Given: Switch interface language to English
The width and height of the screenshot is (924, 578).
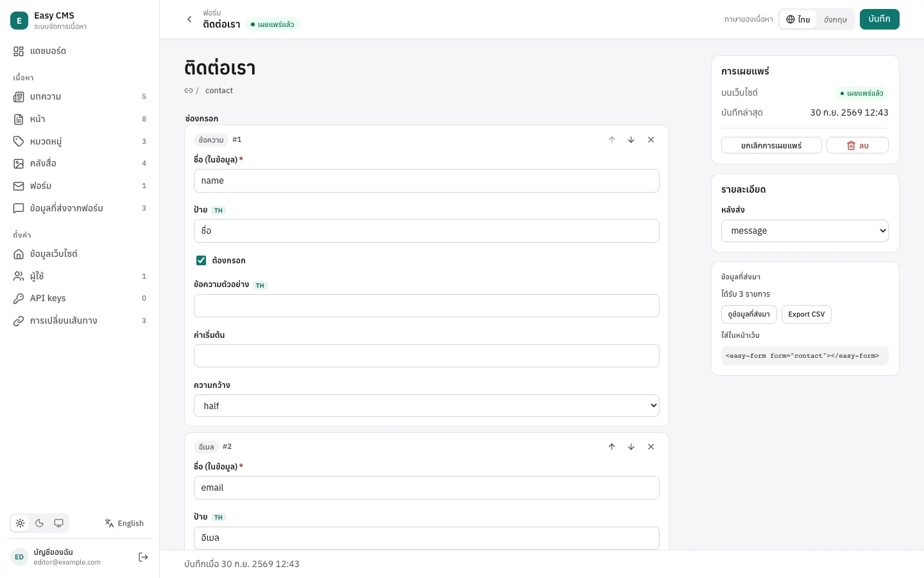Looking at the screenshot, I should point(124,523).
